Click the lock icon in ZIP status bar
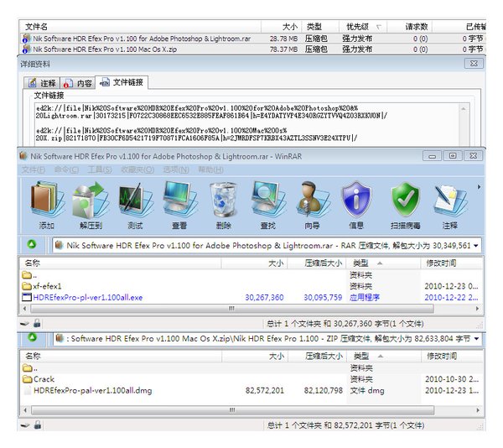 pyautogui.click(x=38, y=425)
